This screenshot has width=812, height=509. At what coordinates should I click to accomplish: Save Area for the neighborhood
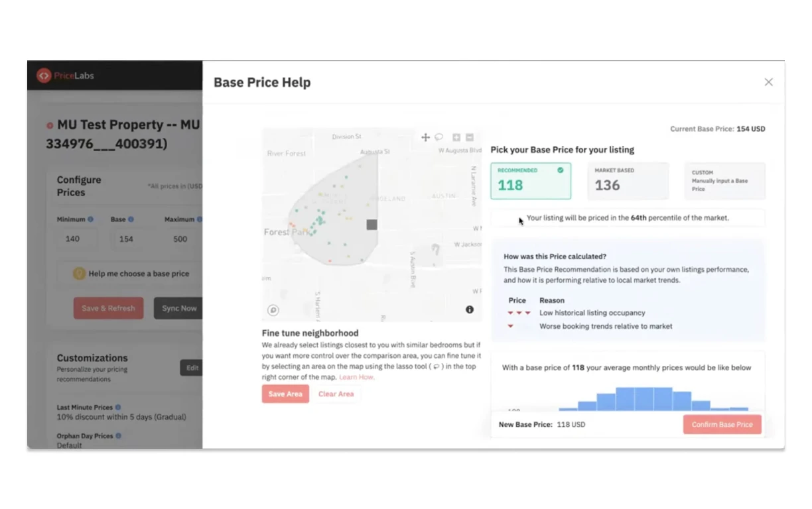[x=285, y=394]
